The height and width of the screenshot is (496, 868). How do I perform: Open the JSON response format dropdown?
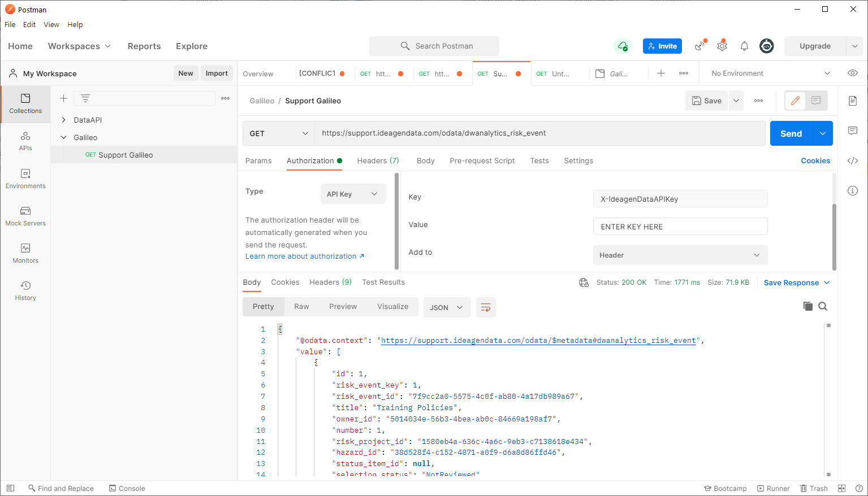point(447,307)
